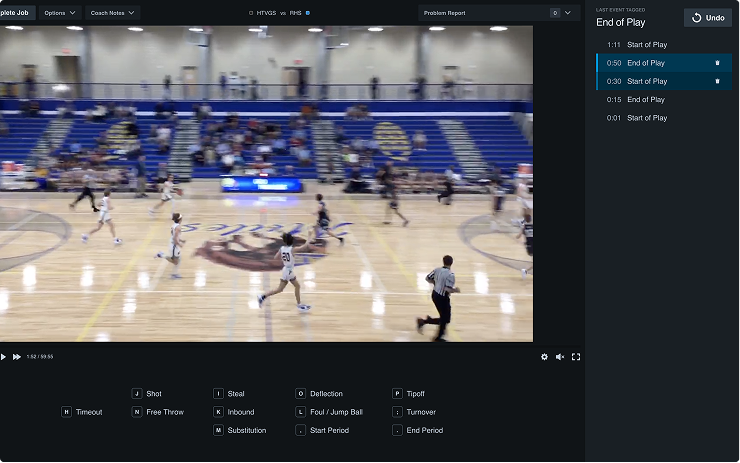Tag a Steal event
The image size is (740, 463).
click(x=229, y=394)
